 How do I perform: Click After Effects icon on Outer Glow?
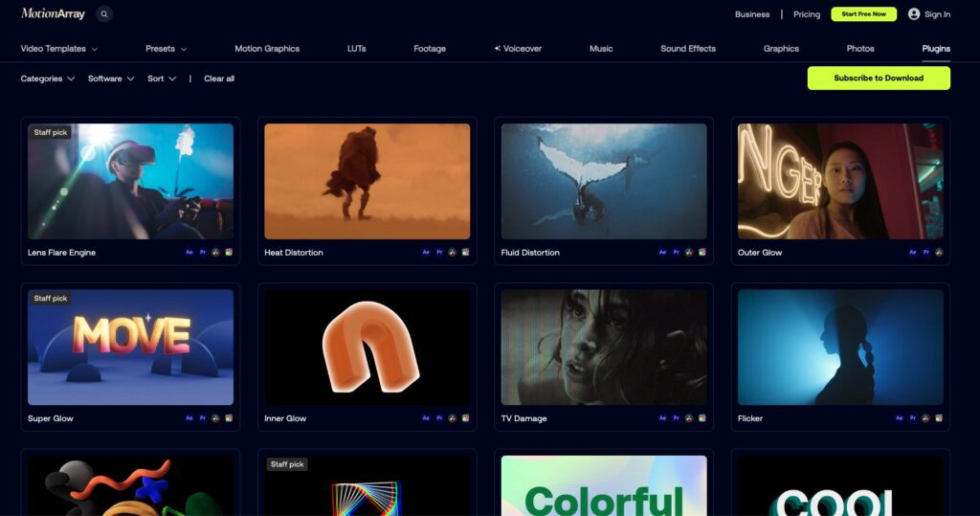point(912,252)
